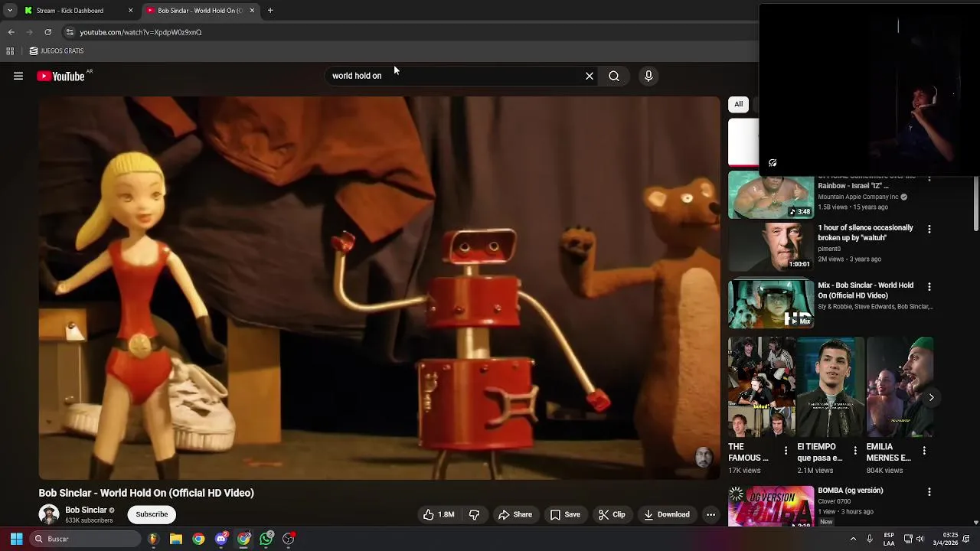This screenshot has width=980, height=551.
Task: Go back in browser history
Action: [11, 32]
